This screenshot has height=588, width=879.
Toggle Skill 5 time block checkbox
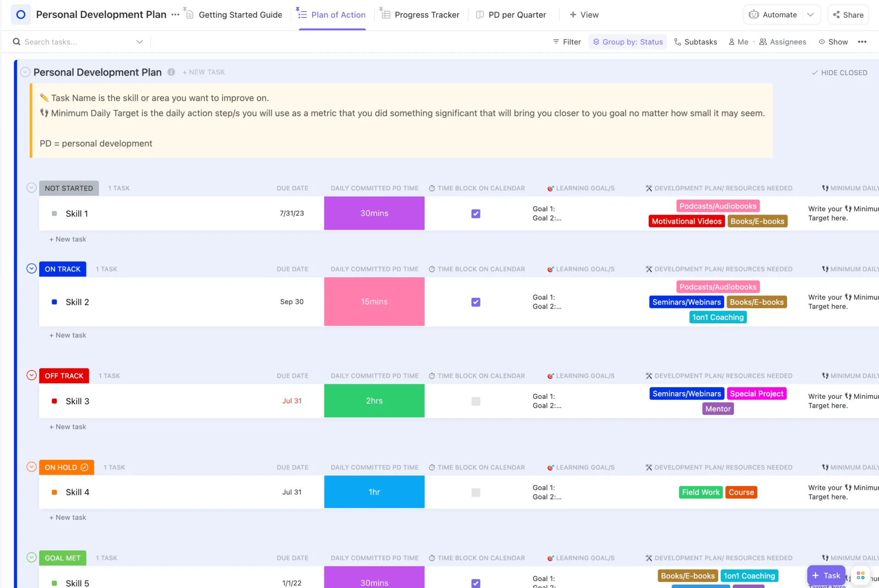pos(476,583)
